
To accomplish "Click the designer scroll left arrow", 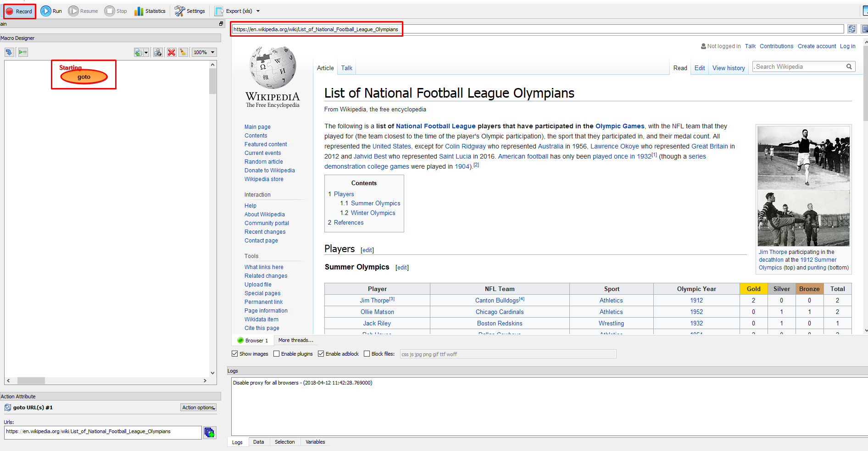I will click(8, 380).
